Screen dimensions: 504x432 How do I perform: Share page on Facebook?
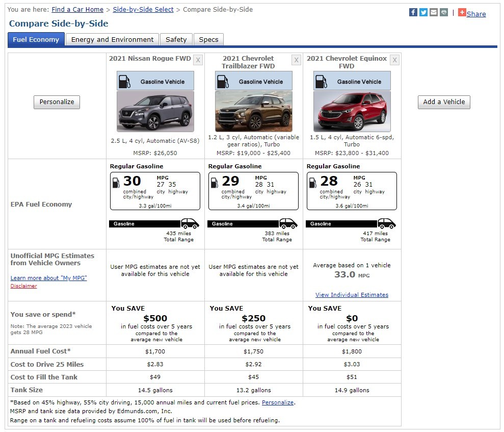point(413,13)
